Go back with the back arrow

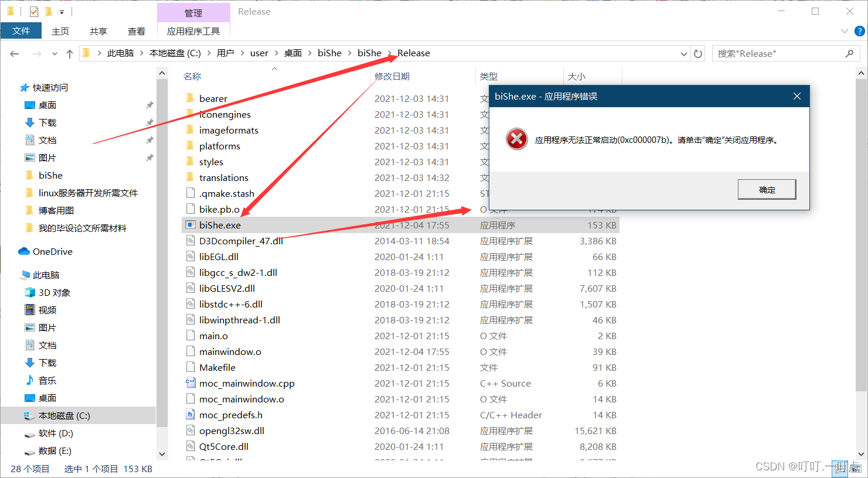coord(15,53)
